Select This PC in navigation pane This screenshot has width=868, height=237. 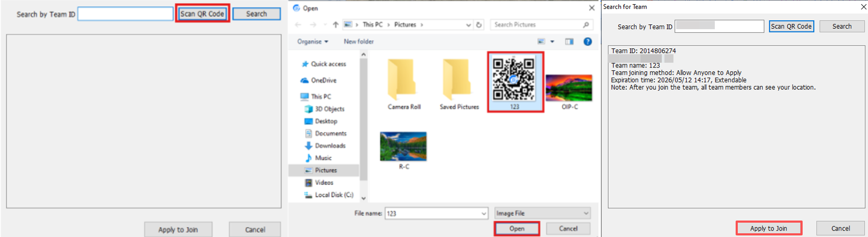click(316, 96)
